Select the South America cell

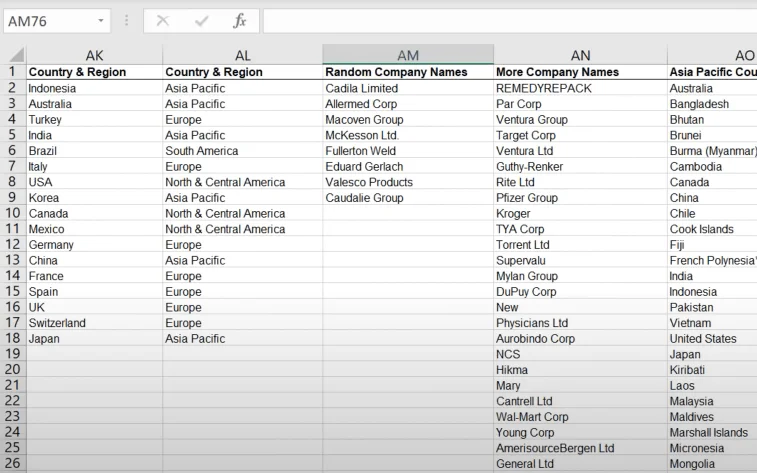tap(243, 151)
